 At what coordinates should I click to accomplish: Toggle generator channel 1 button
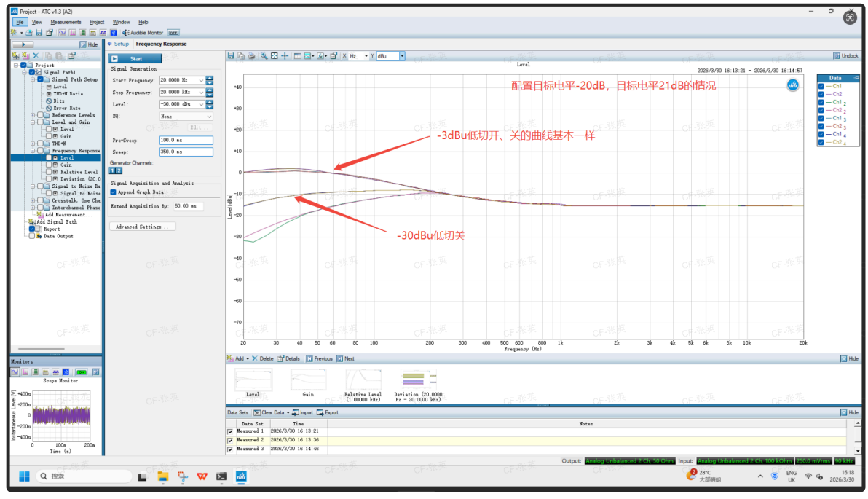[112, 170]
